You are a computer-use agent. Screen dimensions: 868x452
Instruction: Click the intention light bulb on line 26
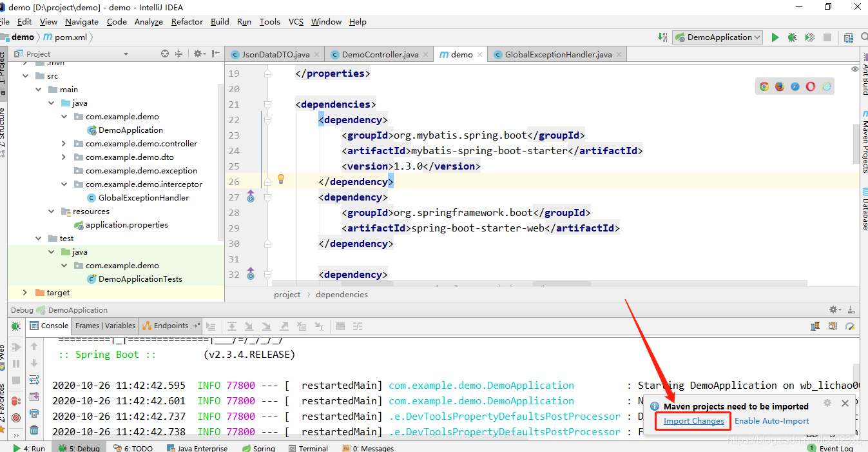coord(281,179)
